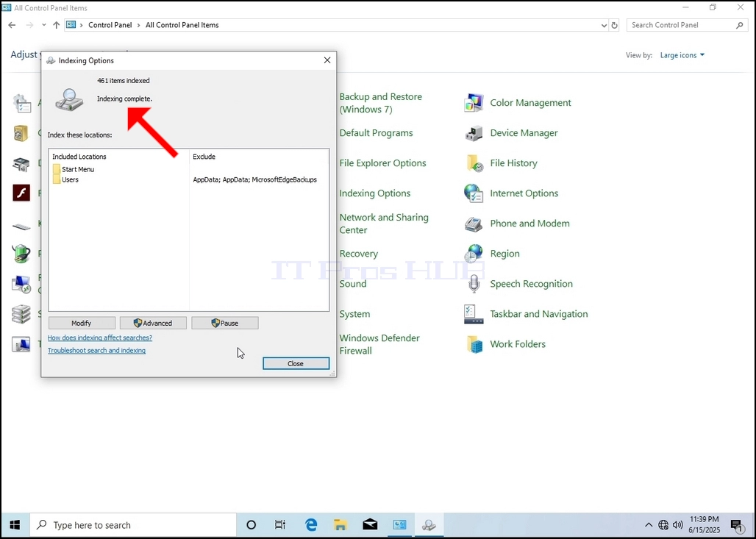756x539 pixels.
Task: Open File Explorer from taskbar
Action: click(340, 525)
